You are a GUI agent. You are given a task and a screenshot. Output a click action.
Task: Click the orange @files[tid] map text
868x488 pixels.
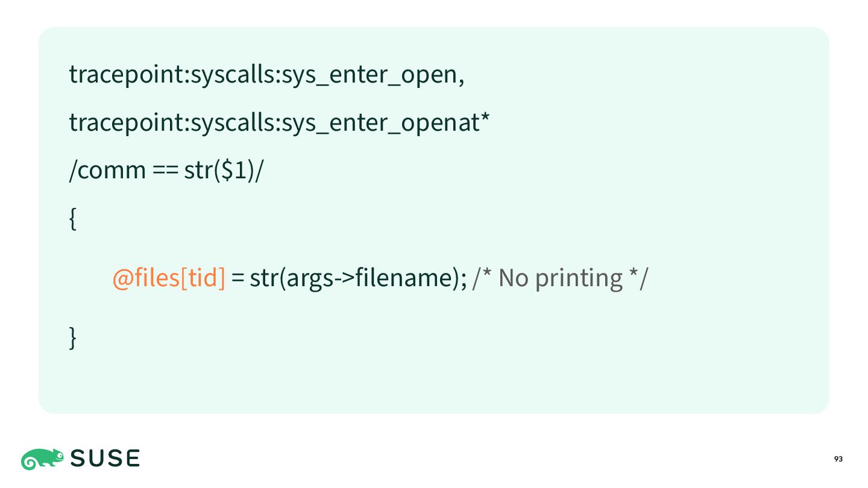169,278
